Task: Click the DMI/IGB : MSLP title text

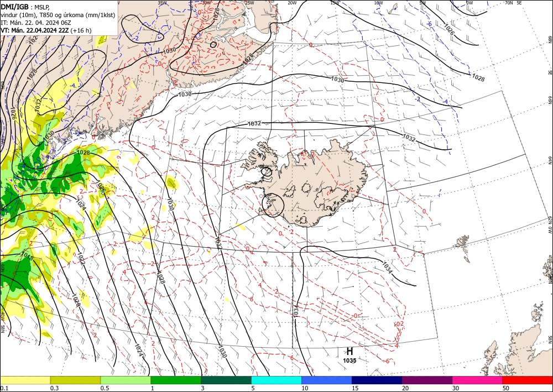Action: (x=25, y=6)
